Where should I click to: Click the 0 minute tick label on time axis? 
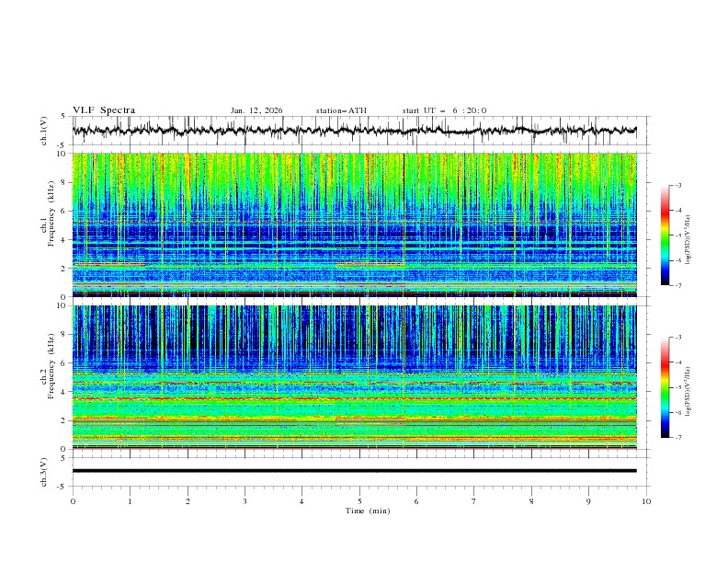(x=74, y=500)
